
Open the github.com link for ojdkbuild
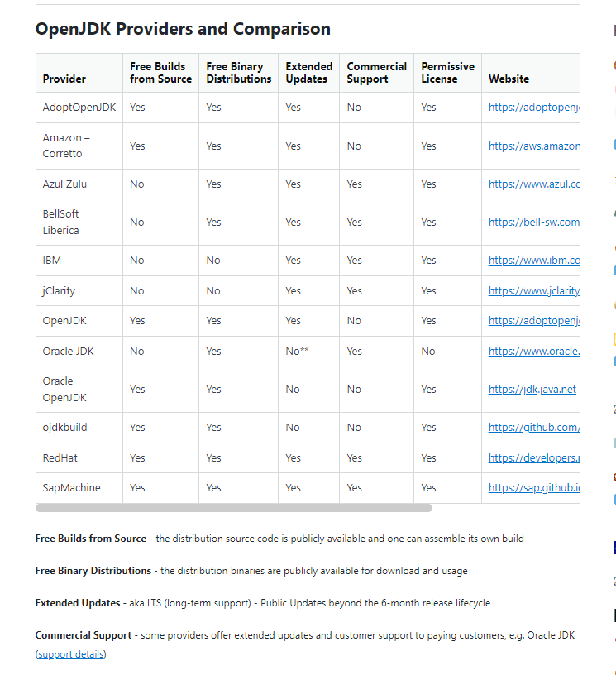[534, 428]
